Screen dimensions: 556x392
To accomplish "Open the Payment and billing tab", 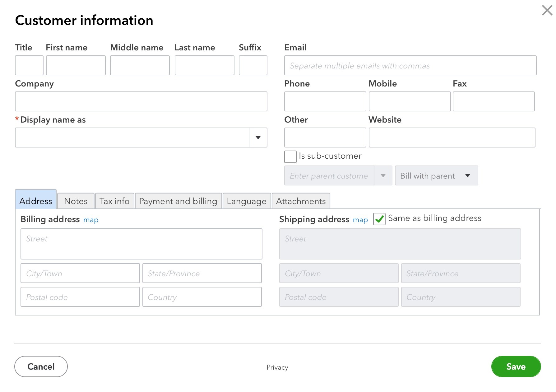I will [178, 201].
